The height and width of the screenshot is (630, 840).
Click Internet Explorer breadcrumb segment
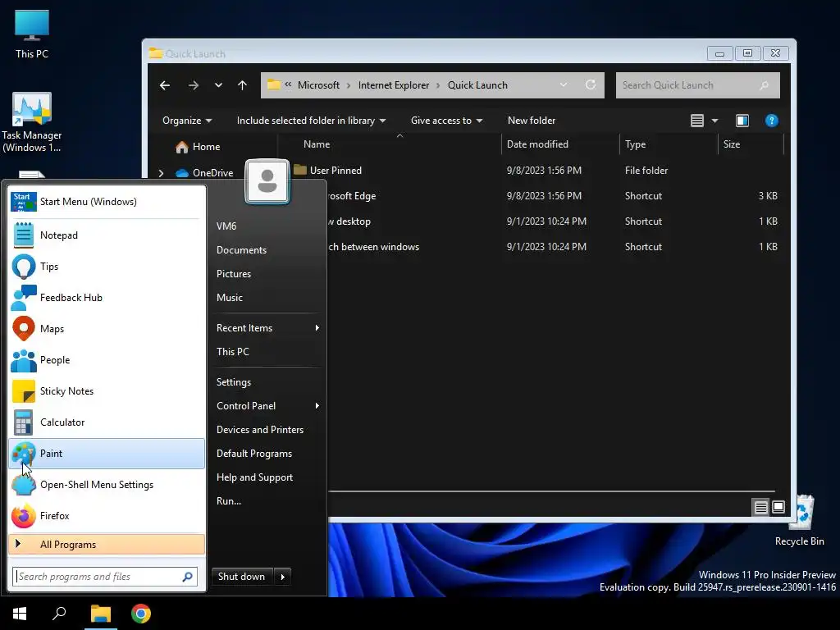pyautogui.click(x=394, y=85)
